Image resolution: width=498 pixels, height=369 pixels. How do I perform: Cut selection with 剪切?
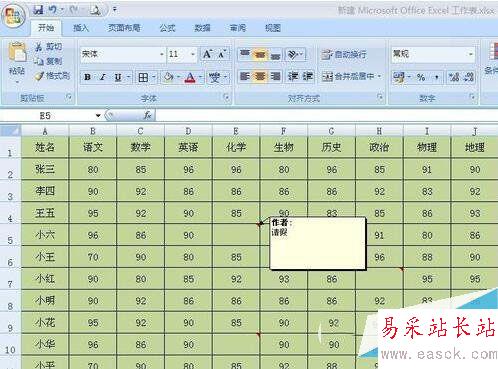49,47
